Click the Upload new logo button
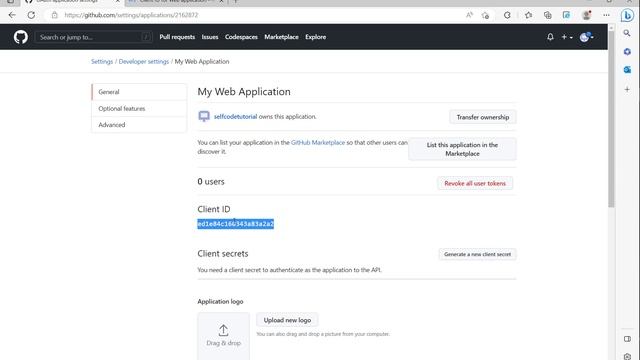Viewport: 640px width, 360px height. click(x=287, y=320)
